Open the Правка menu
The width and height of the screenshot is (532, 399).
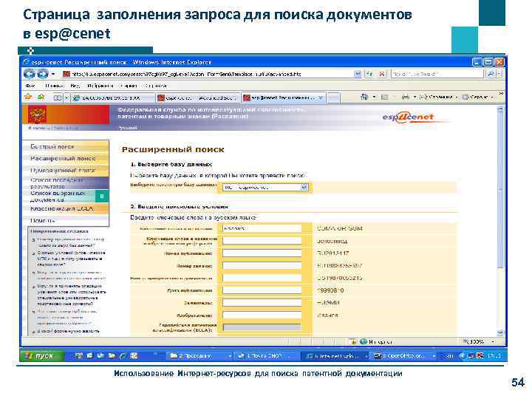pyautogui.click(x=54, y=86)
